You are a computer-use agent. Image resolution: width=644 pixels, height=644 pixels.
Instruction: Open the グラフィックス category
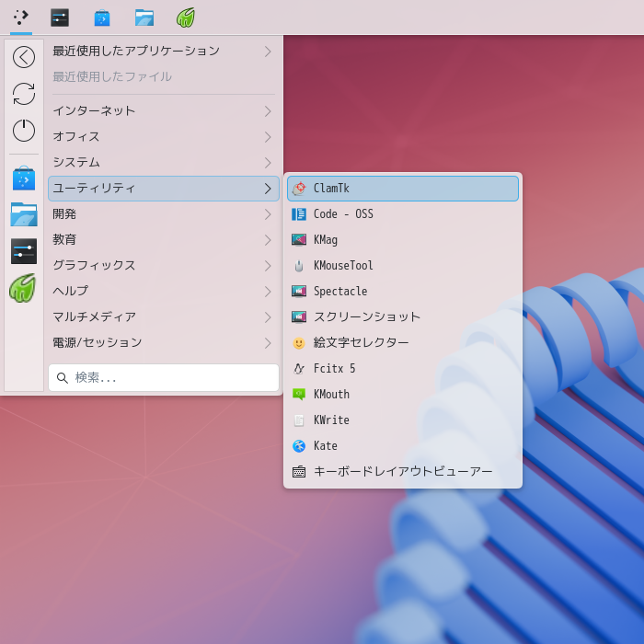164,266
